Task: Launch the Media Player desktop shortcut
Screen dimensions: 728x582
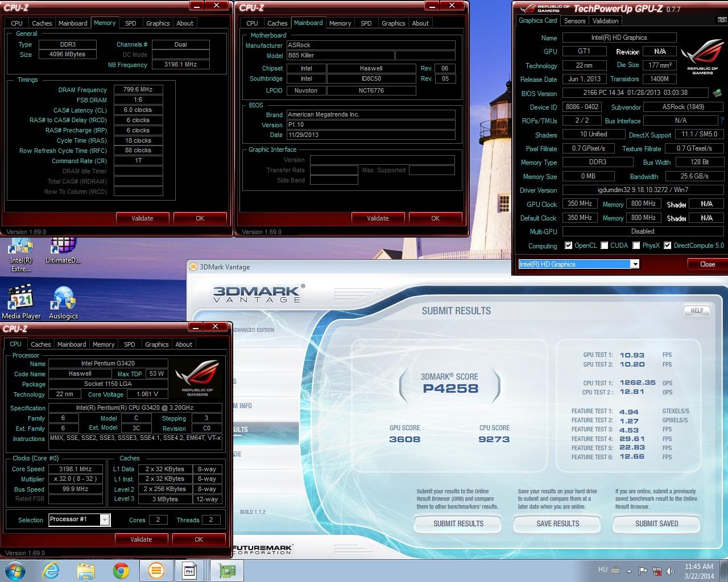Action: [x=21, y=302]
